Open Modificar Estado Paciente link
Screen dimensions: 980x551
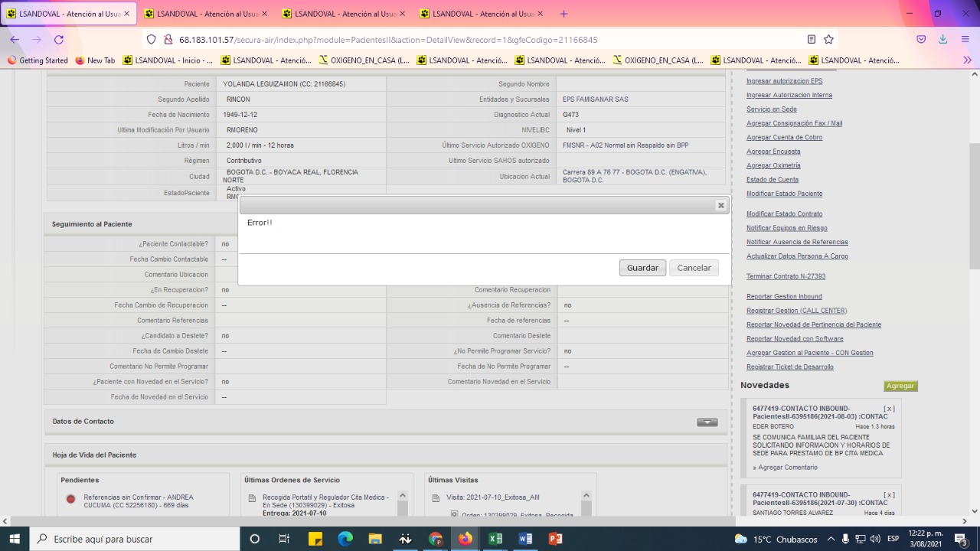785,194
